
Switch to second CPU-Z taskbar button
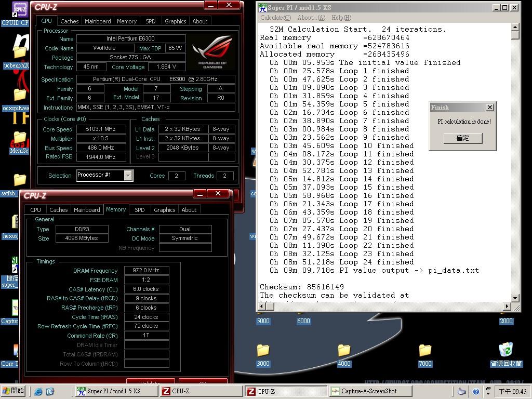[x=286, y=391]
